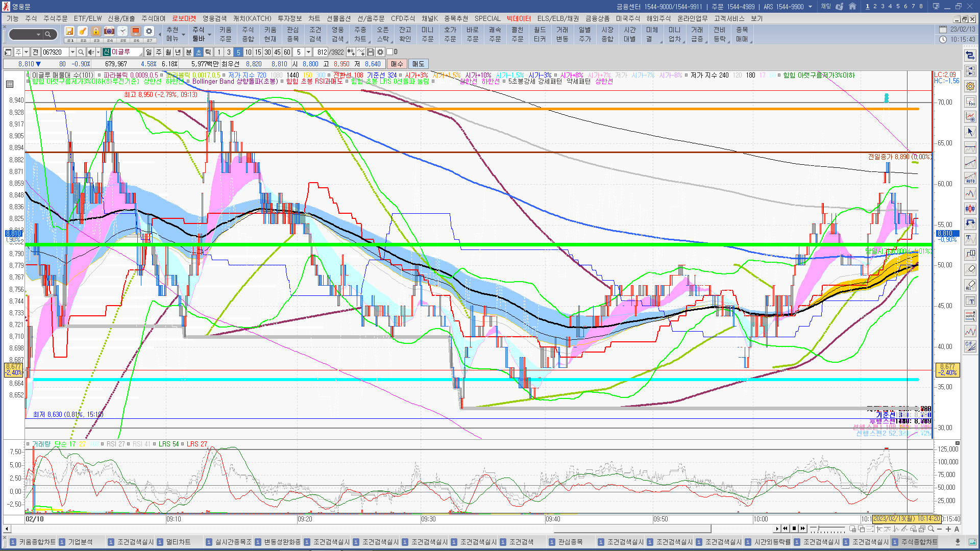Image resolution: width=980 pixels, height=551 pixels.
Task: Switch to the 기업분석 bottom tab
Action: [x=80, y=542]
